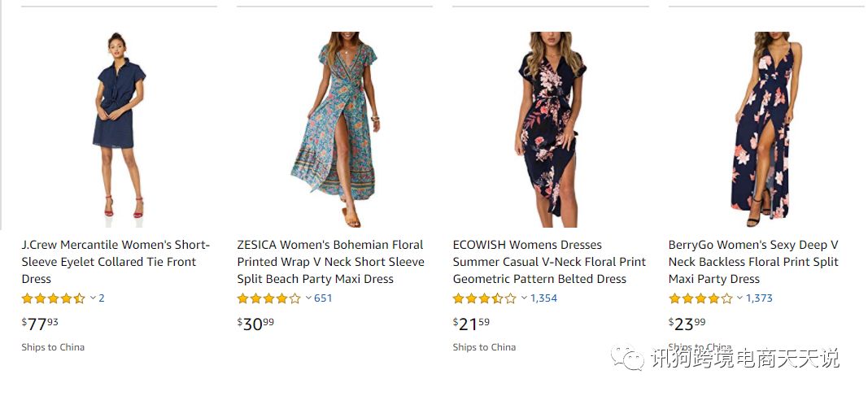Open J.Crew Mercantile Eyelet Collared Dress title
The image size is (868, 396).
coord(115,262)
